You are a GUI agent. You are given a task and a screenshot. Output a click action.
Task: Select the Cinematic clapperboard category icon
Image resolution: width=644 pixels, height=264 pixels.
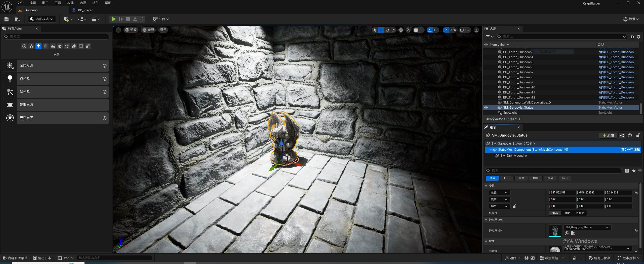[x=53, y=46]
